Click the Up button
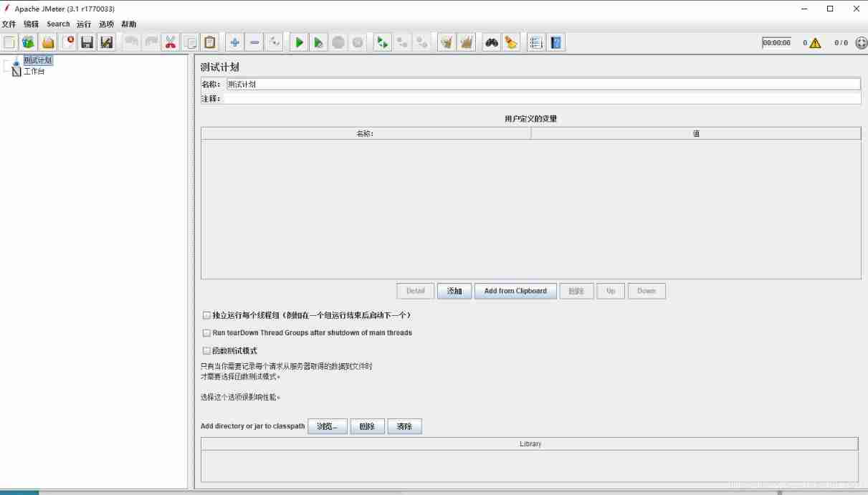This screenshot has width=868, height=495. [611, 291]
